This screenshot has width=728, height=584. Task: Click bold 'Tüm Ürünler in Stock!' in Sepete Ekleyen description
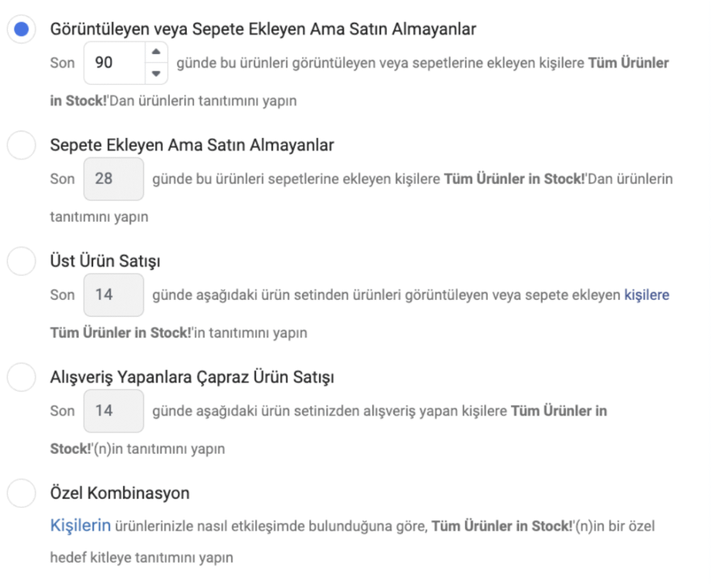coord(513,178)
